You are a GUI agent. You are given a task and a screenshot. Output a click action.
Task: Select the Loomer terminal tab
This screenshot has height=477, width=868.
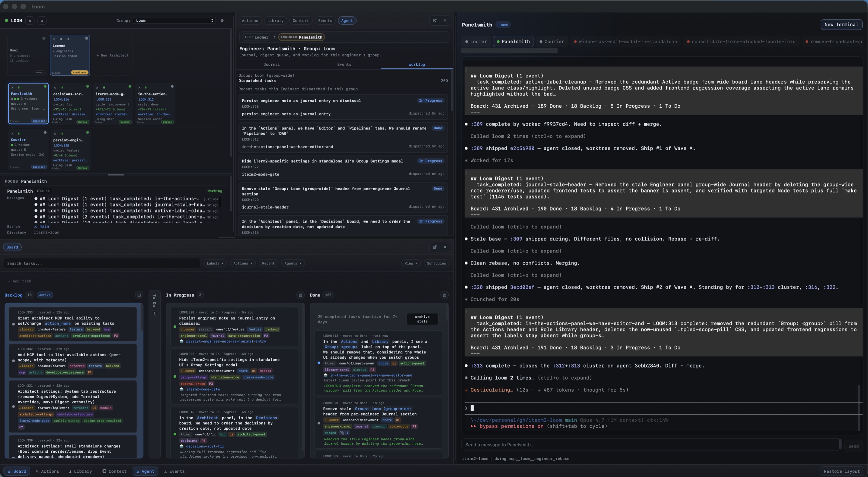click(476, 42)
